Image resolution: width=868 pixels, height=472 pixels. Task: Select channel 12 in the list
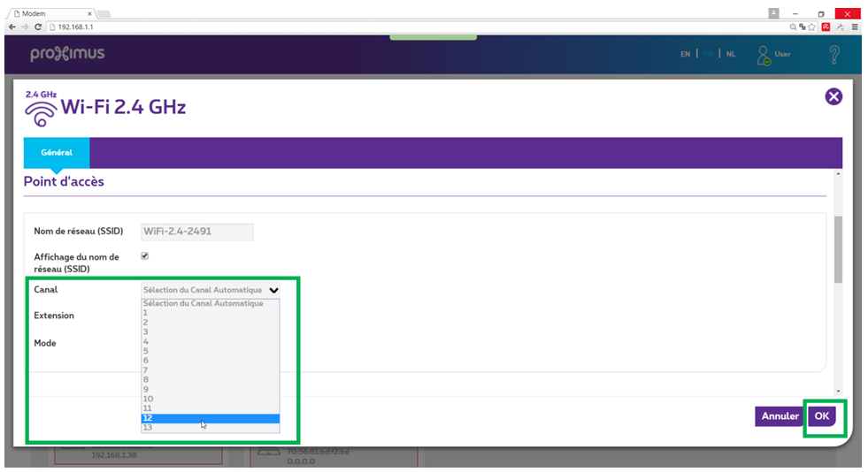coord(211,418)
